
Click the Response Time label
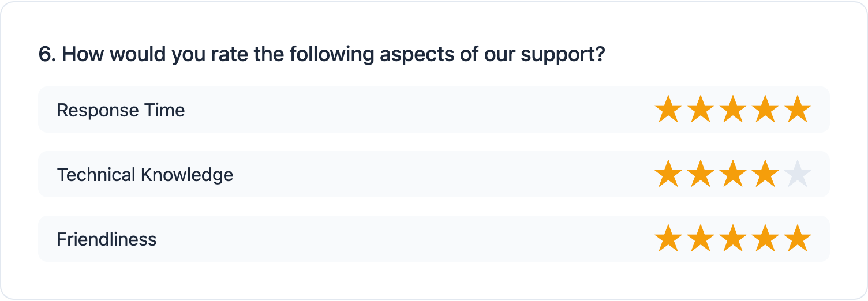pos(121,110)
